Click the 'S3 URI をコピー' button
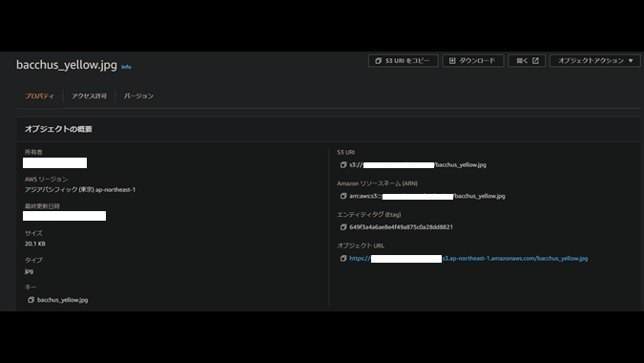The image size is (644, 363). [x=403, y=61]
